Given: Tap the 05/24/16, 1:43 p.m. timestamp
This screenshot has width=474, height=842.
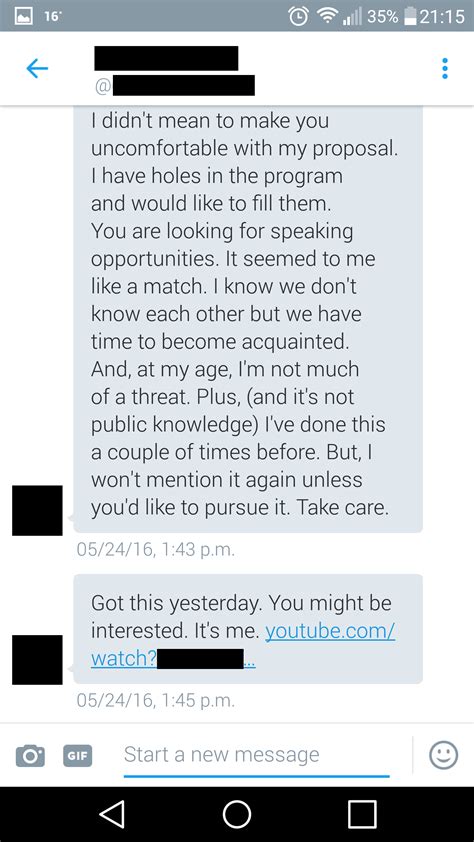Looking at the screenshot, I should pyautogui.click(x=156, y=550).
